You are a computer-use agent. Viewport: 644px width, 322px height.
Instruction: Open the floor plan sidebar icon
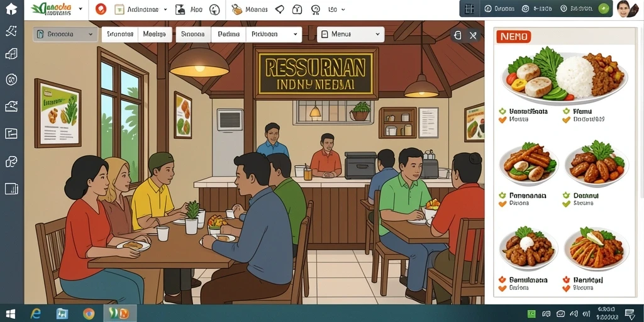click(x=11, y=133)
